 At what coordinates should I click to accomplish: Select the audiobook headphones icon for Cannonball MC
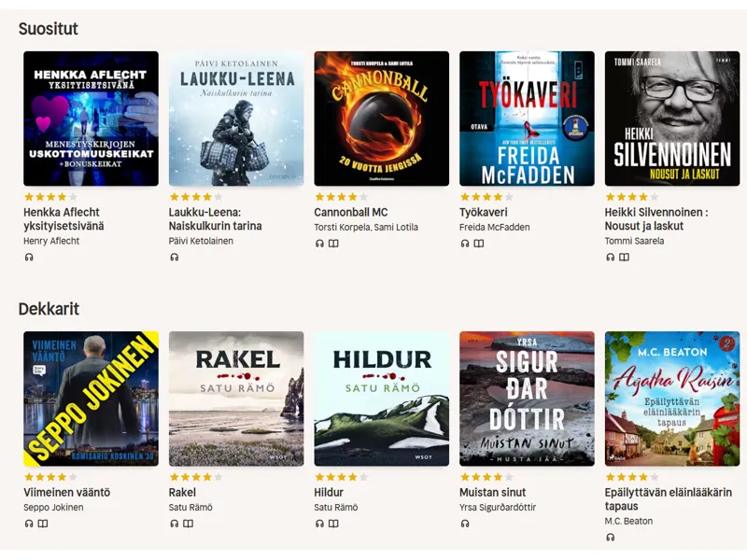click(x=319, y=244)
